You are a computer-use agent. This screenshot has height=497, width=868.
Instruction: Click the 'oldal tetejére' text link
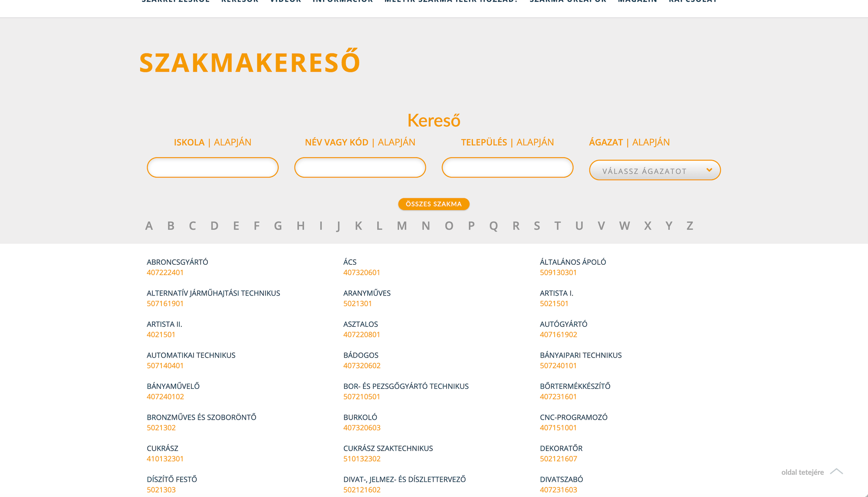tap(802, 472)
